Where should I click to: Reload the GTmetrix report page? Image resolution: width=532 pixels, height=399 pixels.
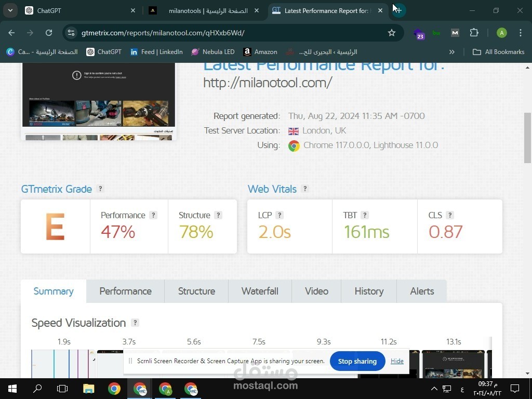pos(49,33)
